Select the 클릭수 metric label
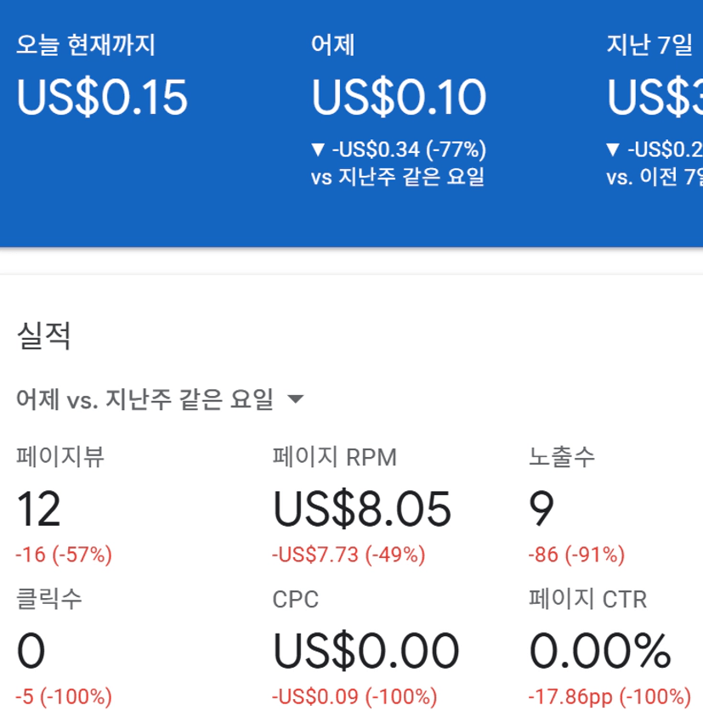This screenshot has height=728, width=703. coord(49,600)
